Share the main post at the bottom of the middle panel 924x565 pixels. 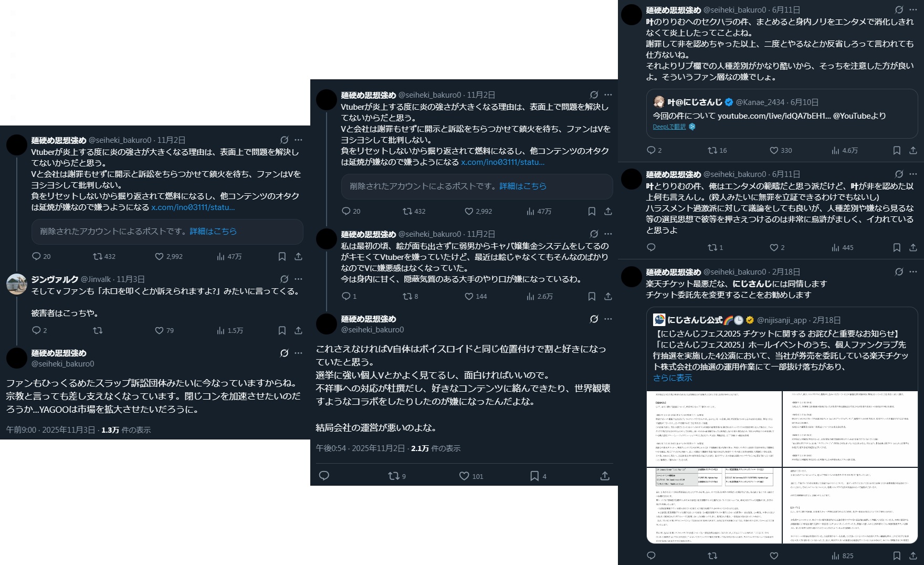[x=605, y=476]
